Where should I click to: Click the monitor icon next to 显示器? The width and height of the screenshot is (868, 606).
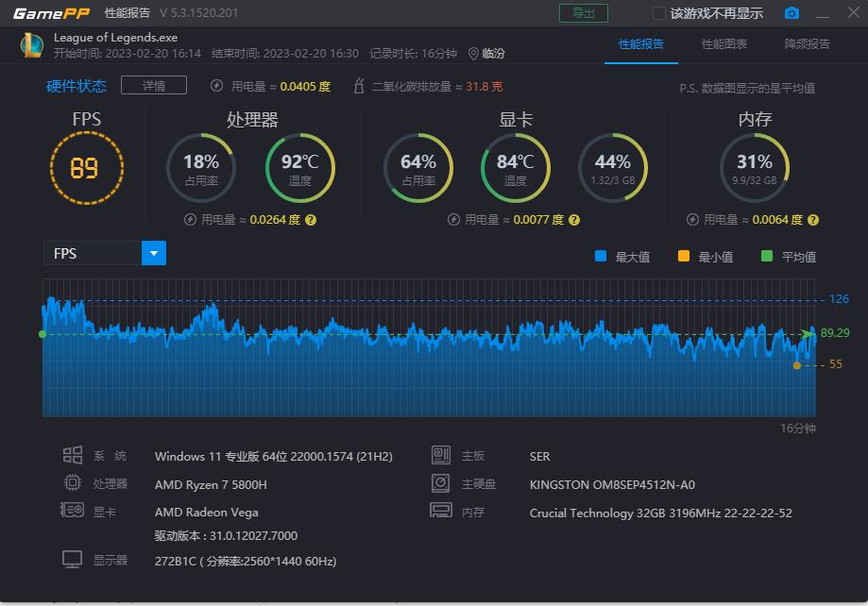[x=72, y=560]
